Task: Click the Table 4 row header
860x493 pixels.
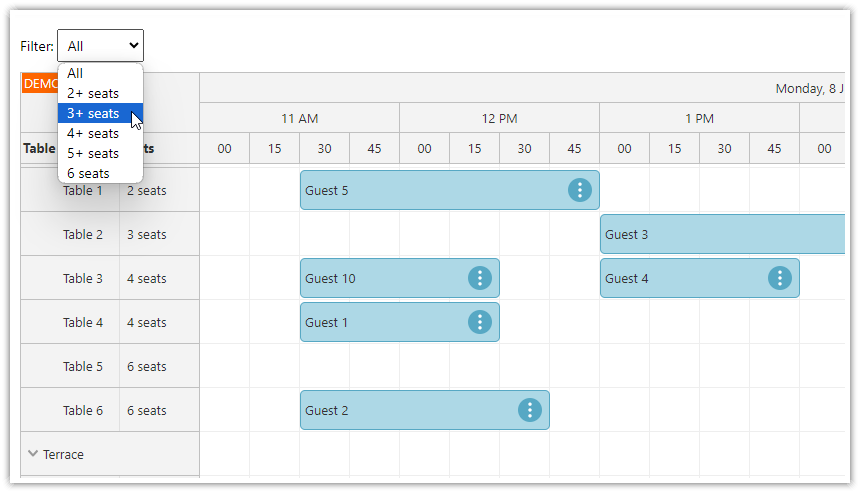Action: [x=82, y=322]
